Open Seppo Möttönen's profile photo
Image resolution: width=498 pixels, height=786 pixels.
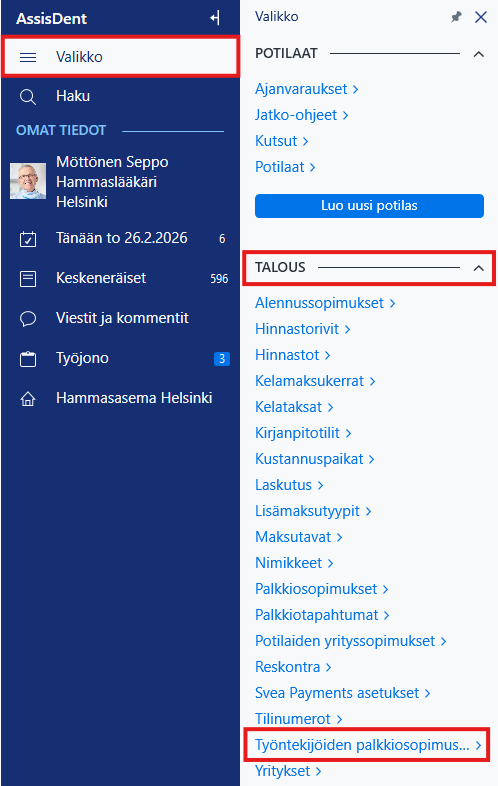pyautogui.click(x=28, y=181)
